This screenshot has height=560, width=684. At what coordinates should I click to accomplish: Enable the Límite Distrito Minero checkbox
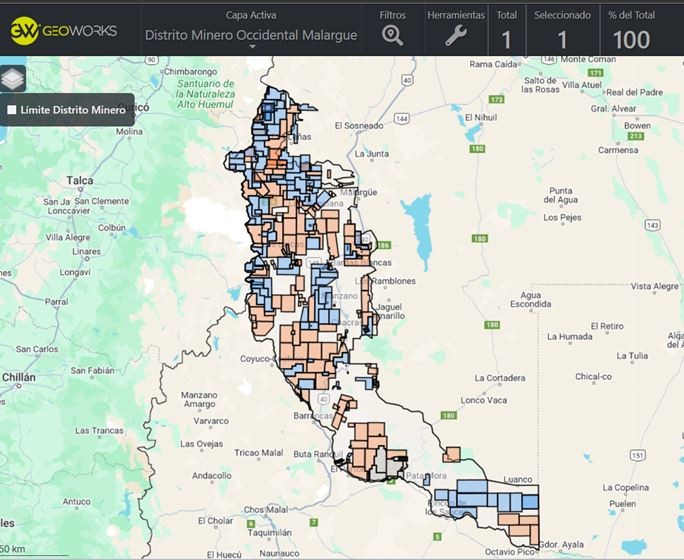pyautogui.click(x=12, y=110)
